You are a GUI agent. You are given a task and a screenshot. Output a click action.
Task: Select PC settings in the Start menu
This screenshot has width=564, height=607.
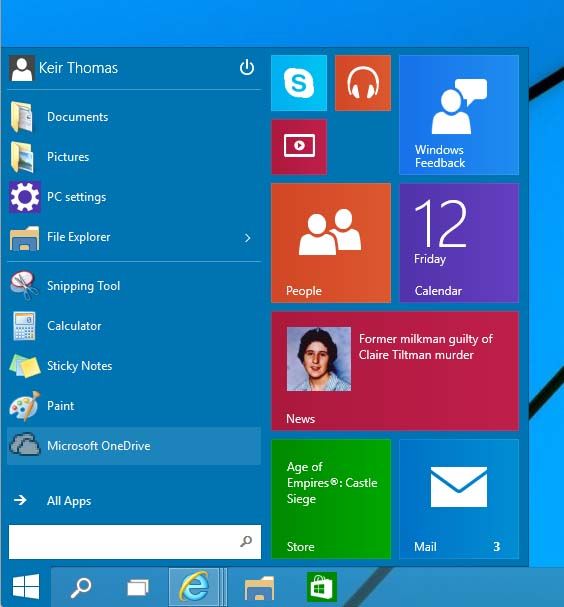(x=134, y=197)
